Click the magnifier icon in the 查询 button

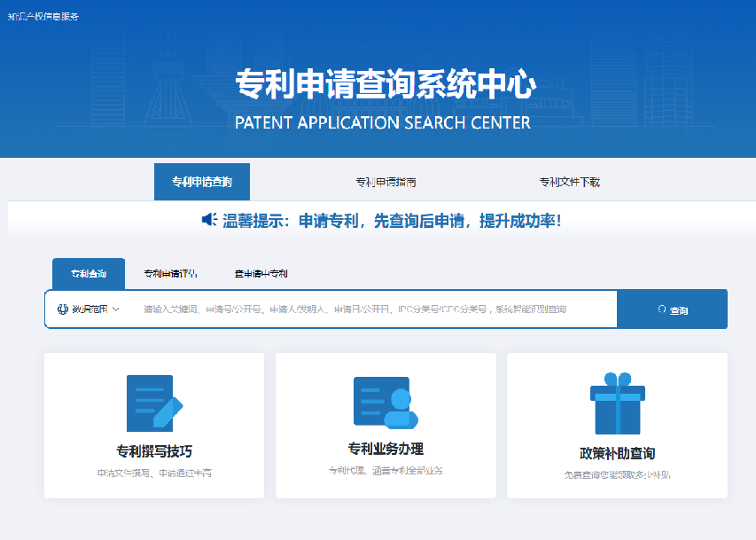662,309
